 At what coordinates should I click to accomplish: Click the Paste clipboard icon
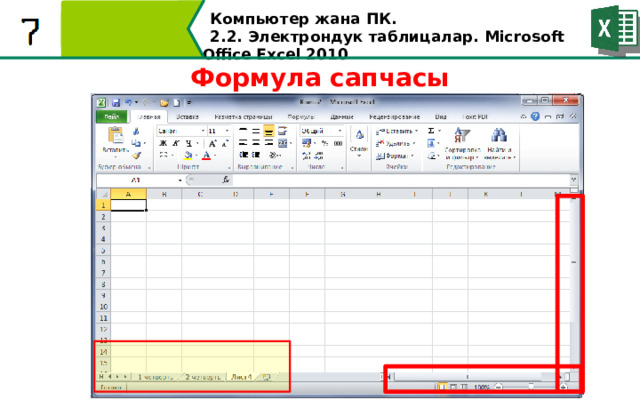pyautogui.click(x=116, y=136)
